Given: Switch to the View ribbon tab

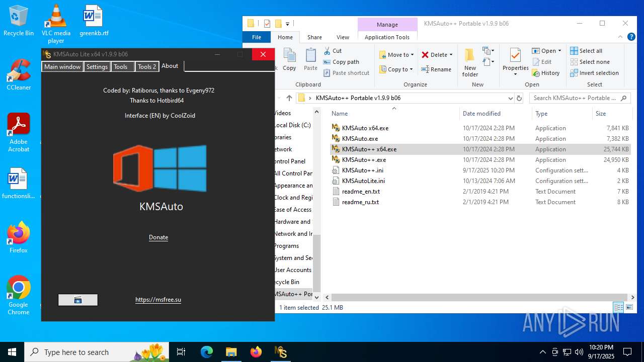Looking at the screenshot, I should click(343, 37).
